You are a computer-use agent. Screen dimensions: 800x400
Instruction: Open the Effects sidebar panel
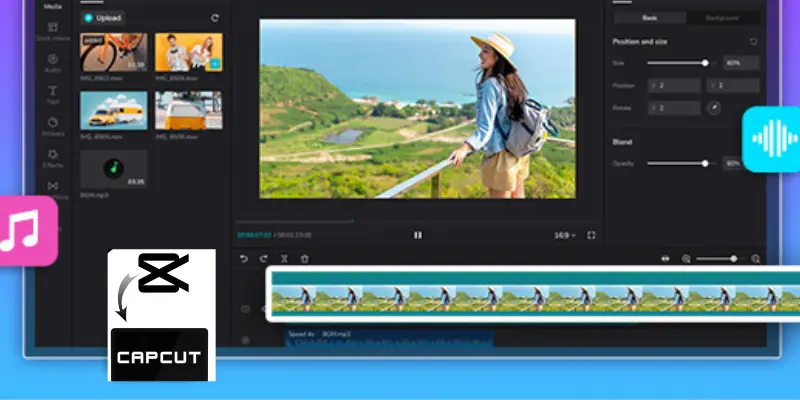[x=53, y=159]
